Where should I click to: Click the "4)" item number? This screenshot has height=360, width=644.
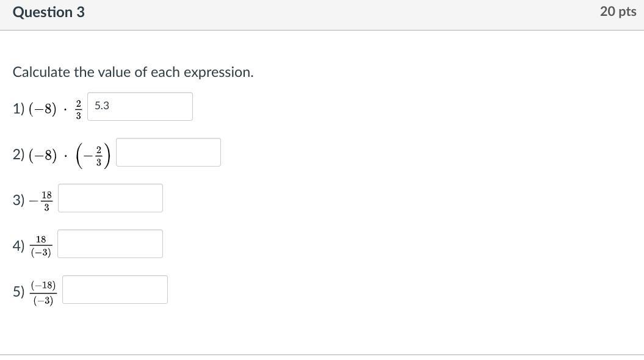pos(18,246)
